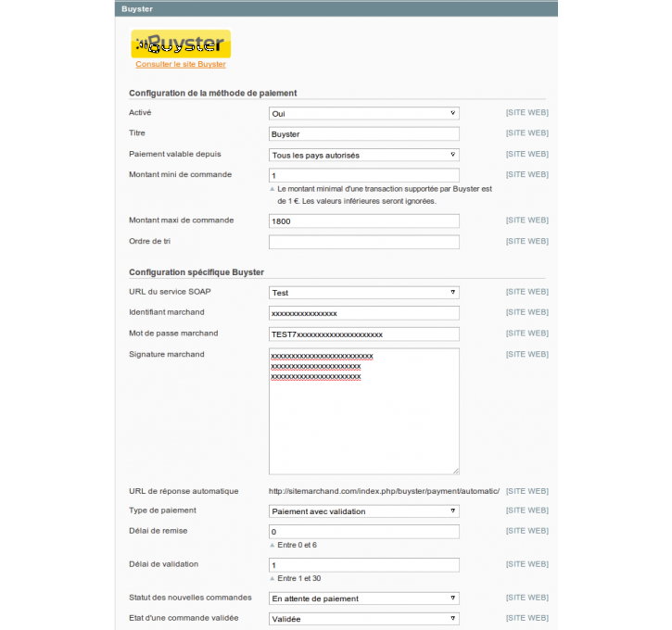Click the 'Montant maxi de commande' field with 1800
The width and height of the screenshot is (672, 630).
364,221
